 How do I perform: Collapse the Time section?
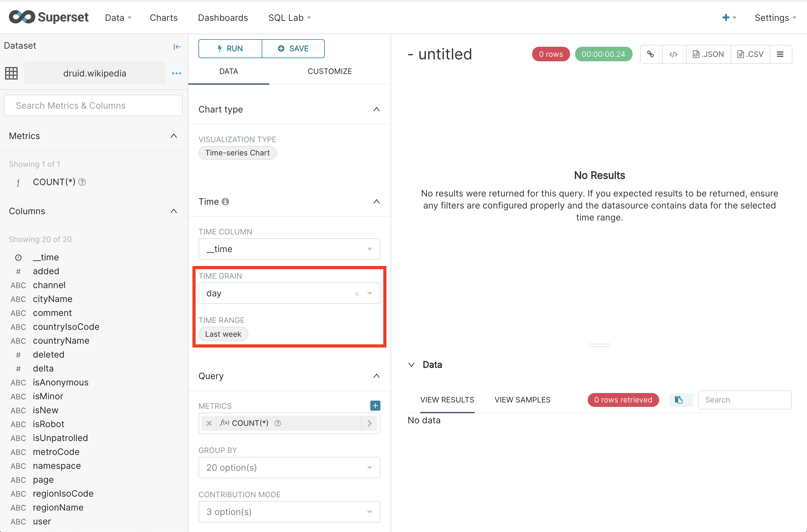376,202
